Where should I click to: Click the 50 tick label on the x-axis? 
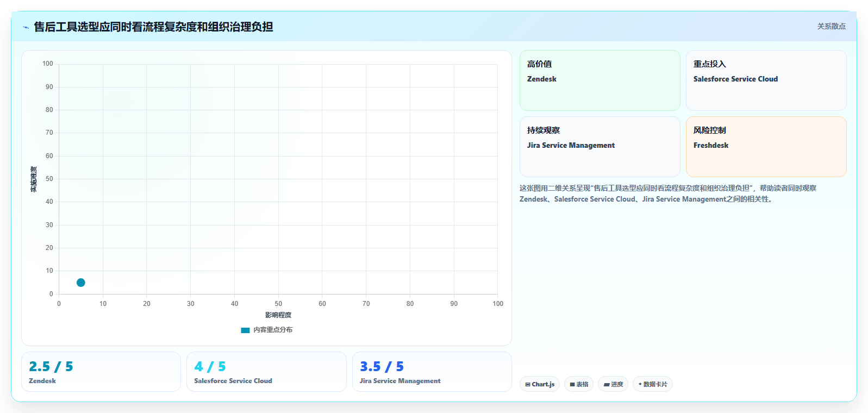pyautogui.click(x=278, y=304)
